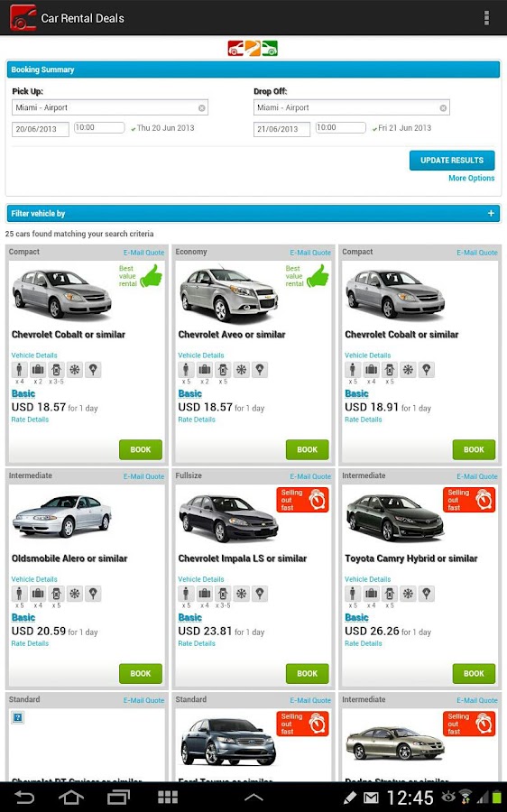
Task: Open the recent apps icon
Action: (118, 797)
